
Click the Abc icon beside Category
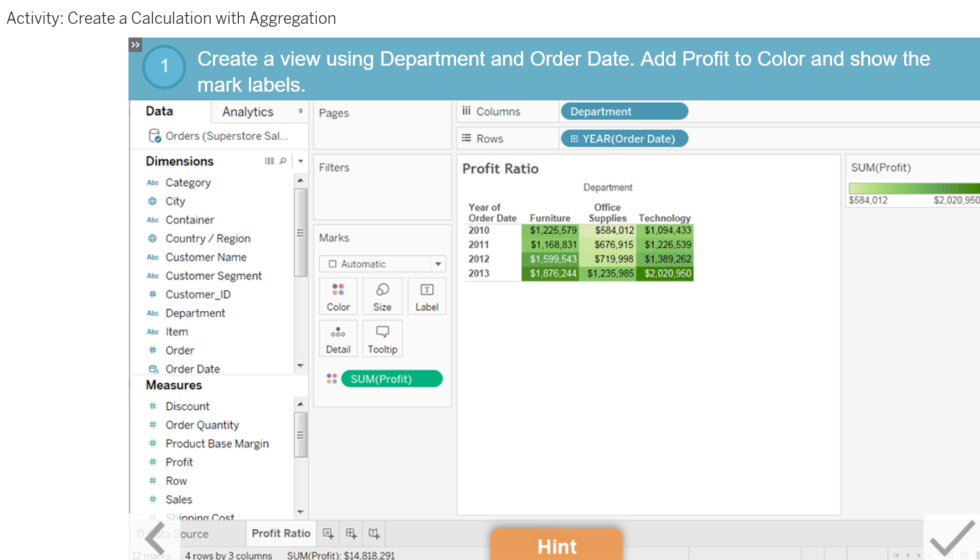152,183
